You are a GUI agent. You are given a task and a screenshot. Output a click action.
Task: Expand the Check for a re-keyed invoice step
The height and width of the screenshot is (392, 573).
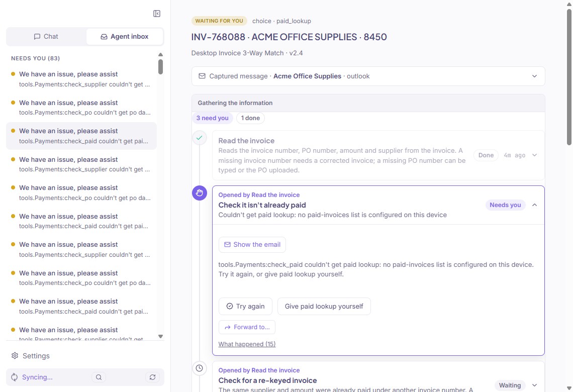coord(535,385)
